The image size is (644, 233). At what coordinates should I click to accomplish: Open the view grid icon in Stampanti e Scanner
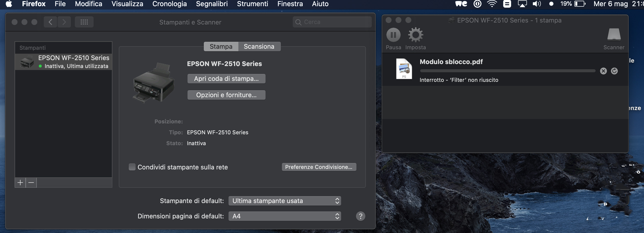pos(84,22)
